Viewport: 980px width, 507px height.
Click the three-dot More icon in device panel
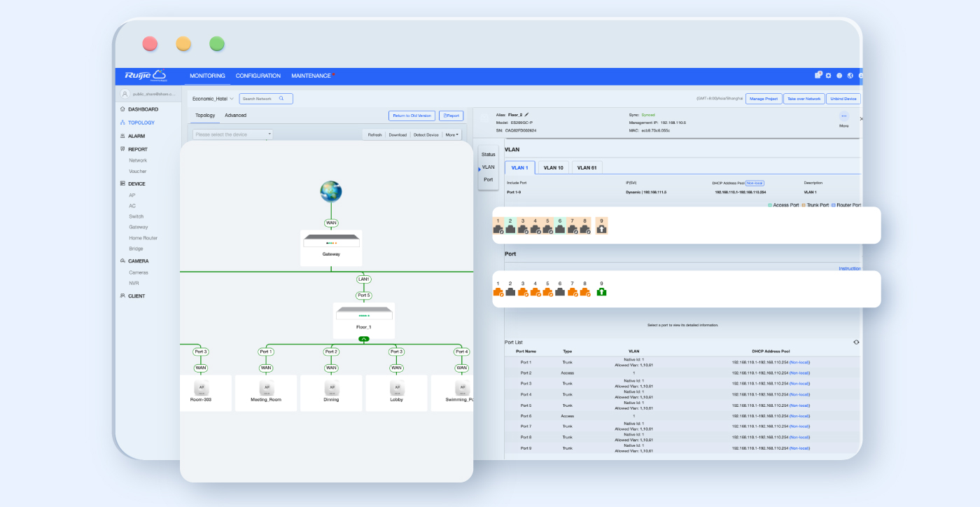pos(843,116)
